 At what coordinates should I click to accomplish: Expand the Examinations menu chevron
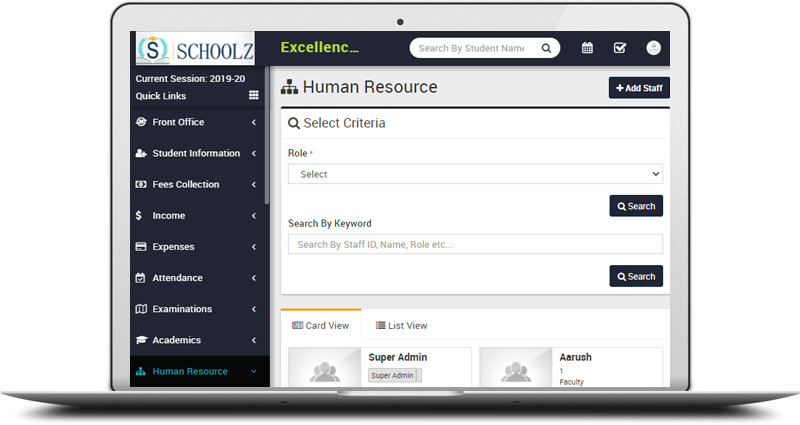(x=254, y=309)
